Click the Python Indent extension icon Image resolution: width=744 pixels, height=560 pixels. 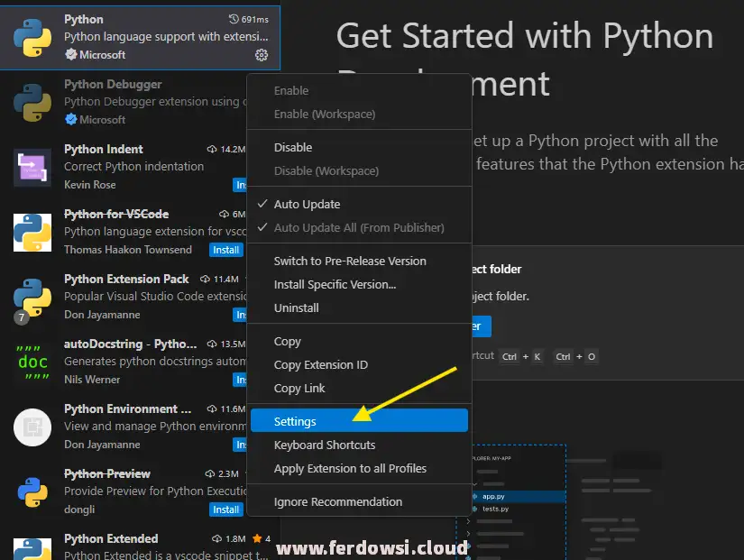click(32, 168)
